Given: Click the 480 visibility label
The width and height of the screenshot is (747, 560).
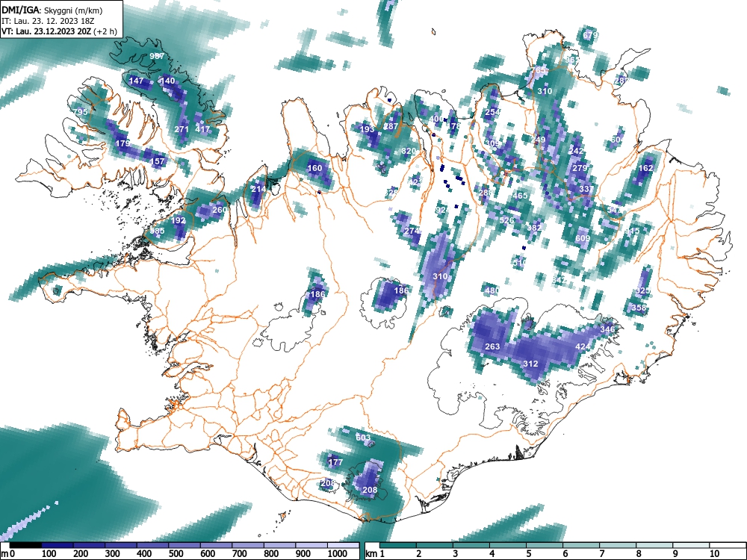Looking at the screenshot, I should (x=492, y=290).
